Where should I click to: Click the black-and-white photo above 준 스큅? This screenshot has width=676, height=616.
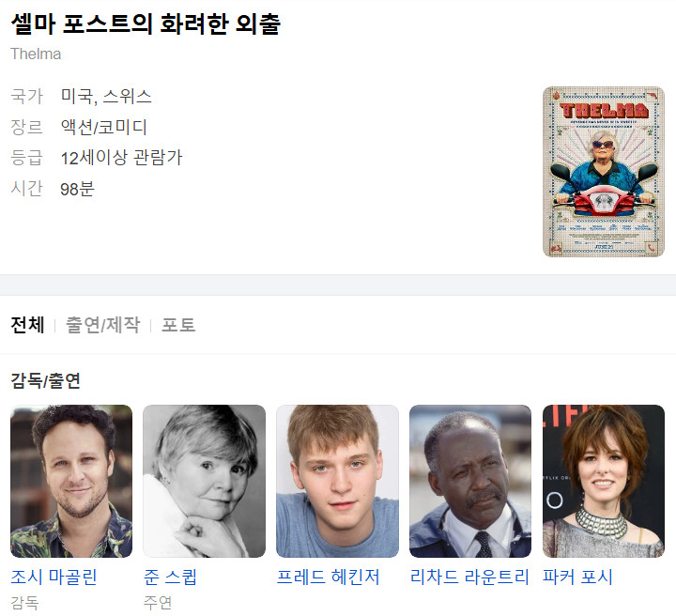[205, 481]
